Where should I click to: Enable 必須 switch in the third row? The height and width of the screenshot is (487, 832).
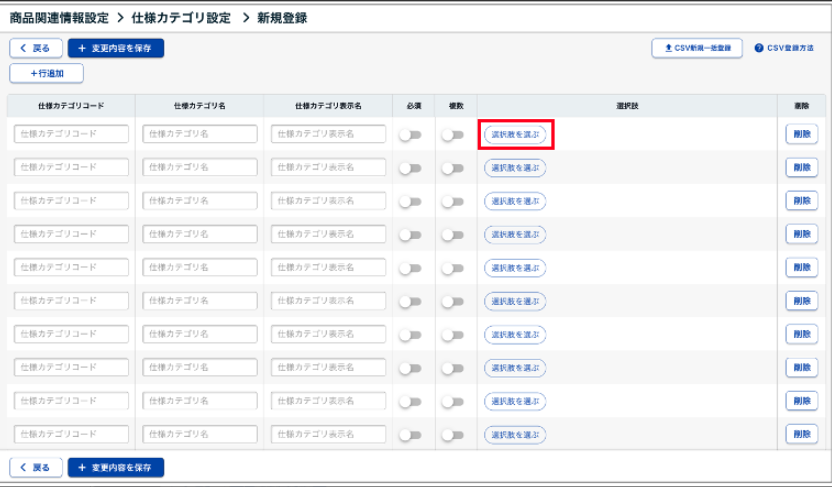pos(410,201)
